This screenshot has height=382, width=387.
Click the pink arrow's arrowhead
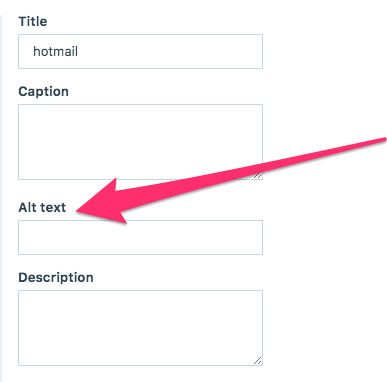102,201
